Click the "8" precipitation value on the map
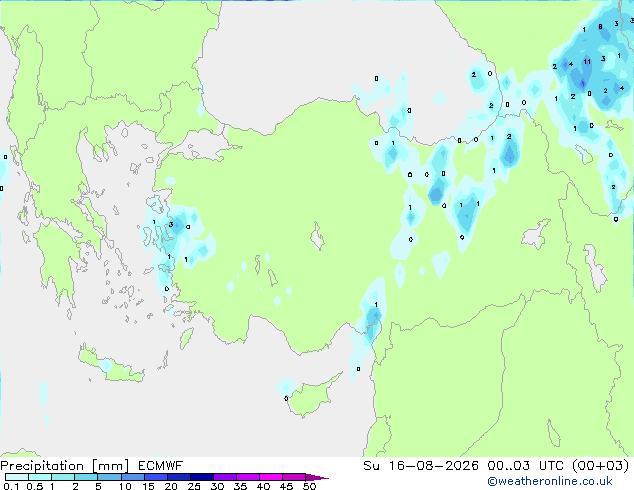 click(600, 27)
